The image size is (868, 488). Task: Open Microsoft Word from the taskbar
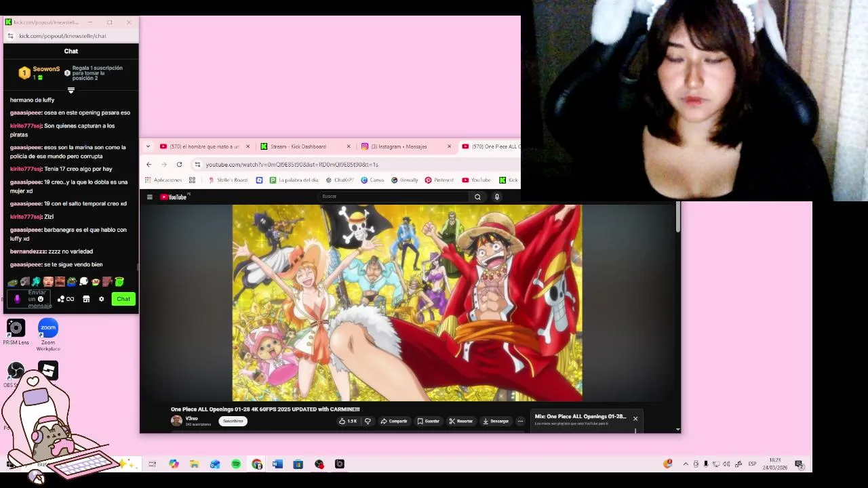pyautogui.click(x=277, y=464)
